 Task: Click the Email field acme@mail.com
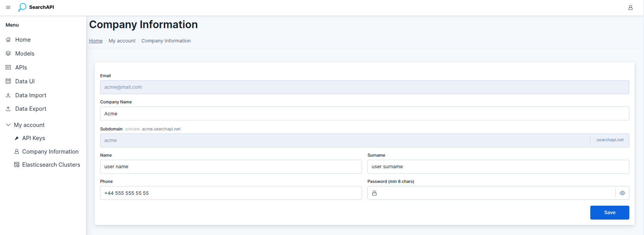[x=364, y=87]
